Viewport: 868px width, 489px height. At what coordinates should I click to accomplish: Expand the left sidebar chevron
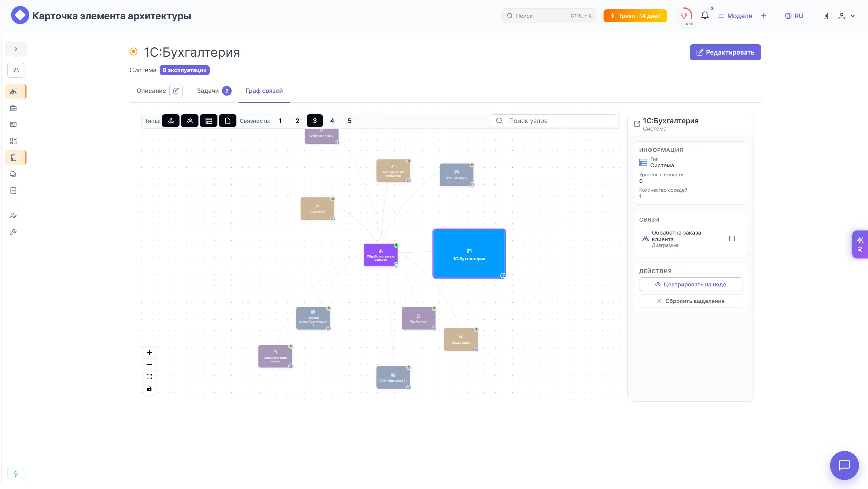[x=15, y=49]
